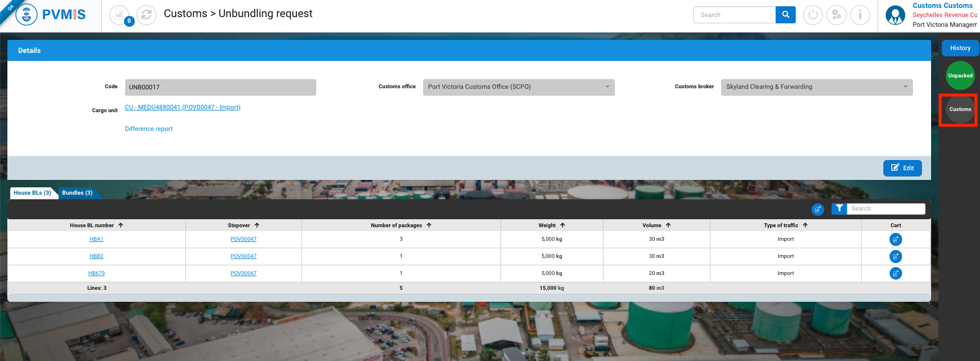Switch to the Bundles (3) tab
This screenshot has width=980, height=361.
pos(77,193)
